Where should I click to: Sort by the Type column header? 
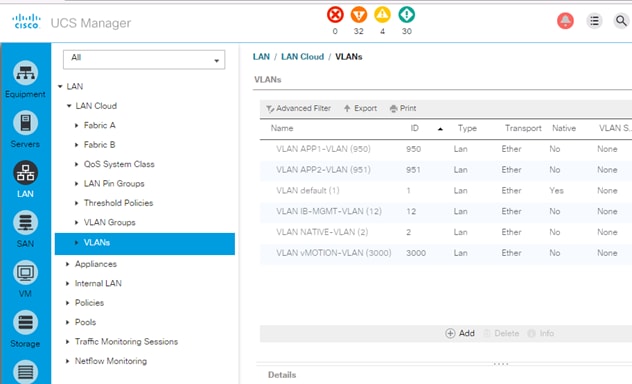tap(467, 128)
